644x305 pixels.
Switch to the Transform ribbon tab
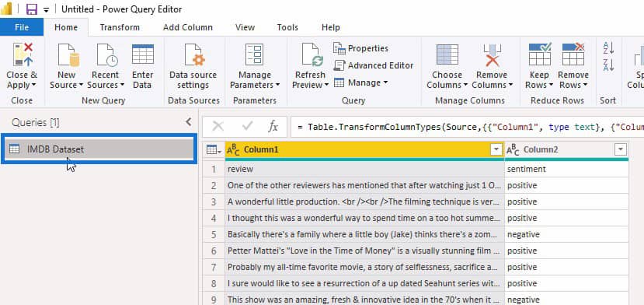pyautogui.click(x=120, y=27)
